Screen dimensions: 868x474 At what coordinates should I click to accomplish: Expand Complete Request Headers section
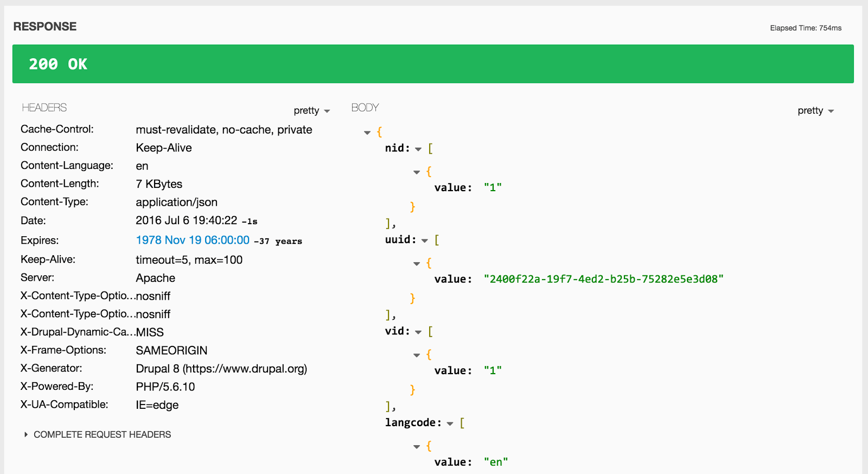(98, 434)
